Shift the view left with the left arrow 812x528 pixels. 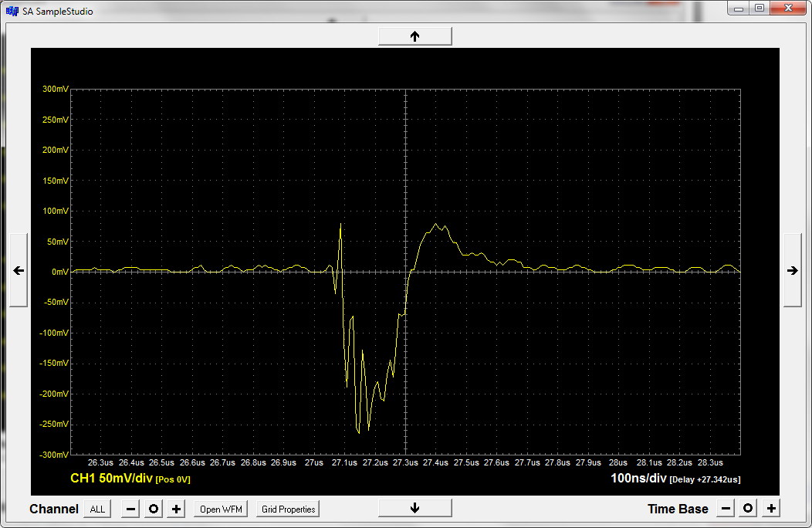pos(19,270)
